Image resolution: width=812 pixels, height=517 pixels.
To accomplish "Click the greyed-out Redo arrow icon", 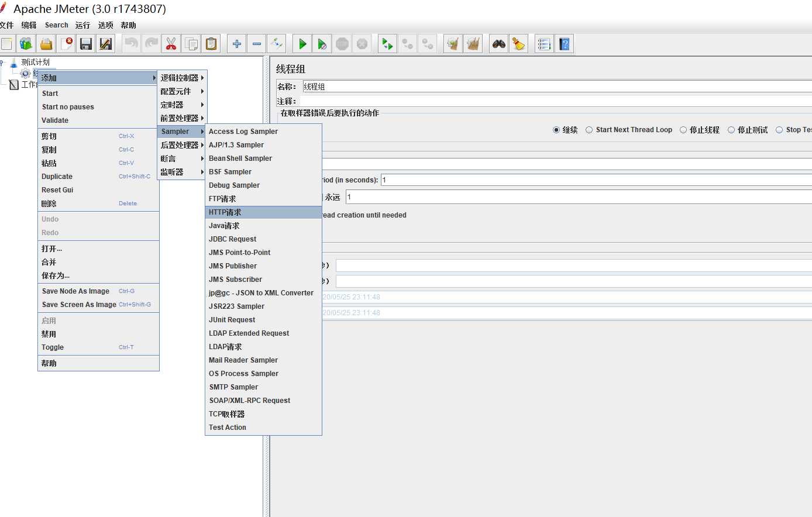I will click(x=152, y=44).
